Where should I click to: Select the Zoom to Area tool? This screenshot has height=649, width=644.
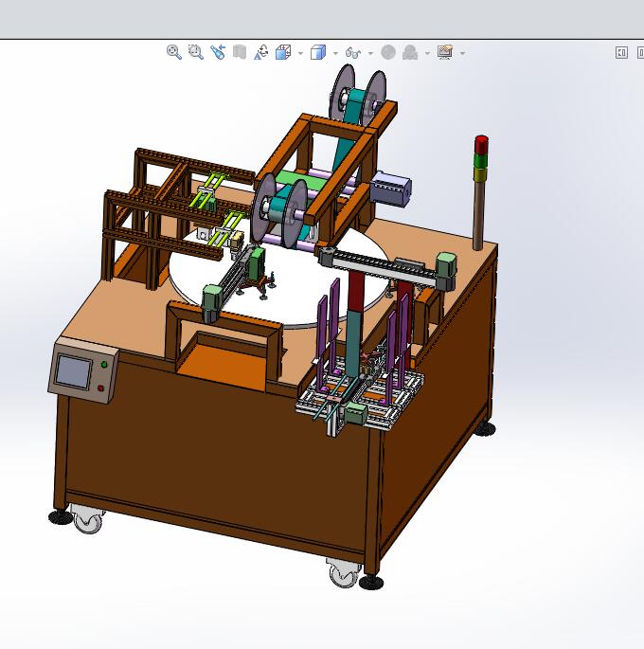(x=196, y=52)
